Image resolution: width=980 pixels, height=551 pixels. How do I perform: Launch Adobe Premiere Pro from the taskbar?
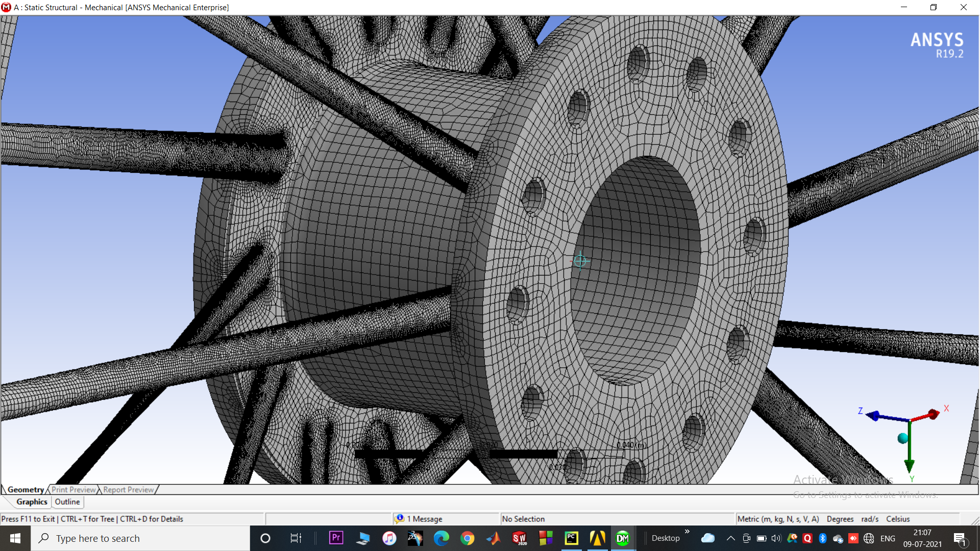point(336,538)
